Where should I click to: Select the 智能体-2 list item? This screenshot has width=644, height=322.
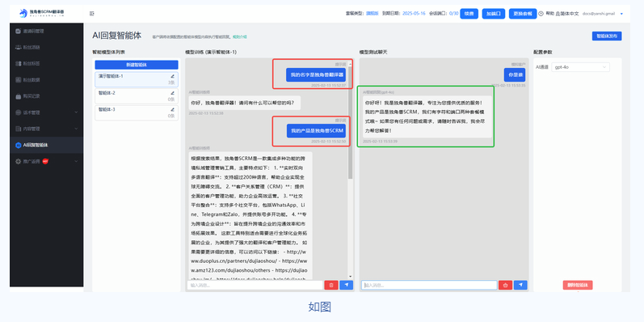[137, 96]
